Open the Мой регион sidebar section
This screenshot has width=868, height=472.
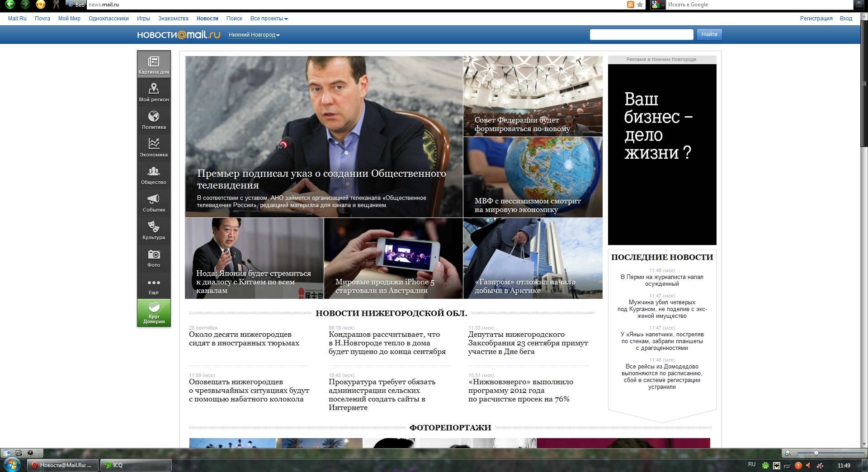coord(154,92)
